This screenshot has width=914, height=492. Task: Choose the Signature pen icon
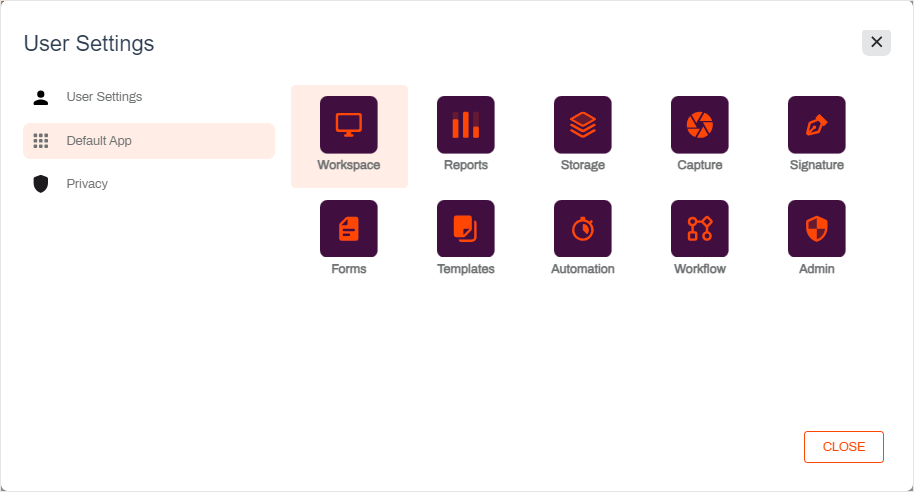click(x=817, y=125)
